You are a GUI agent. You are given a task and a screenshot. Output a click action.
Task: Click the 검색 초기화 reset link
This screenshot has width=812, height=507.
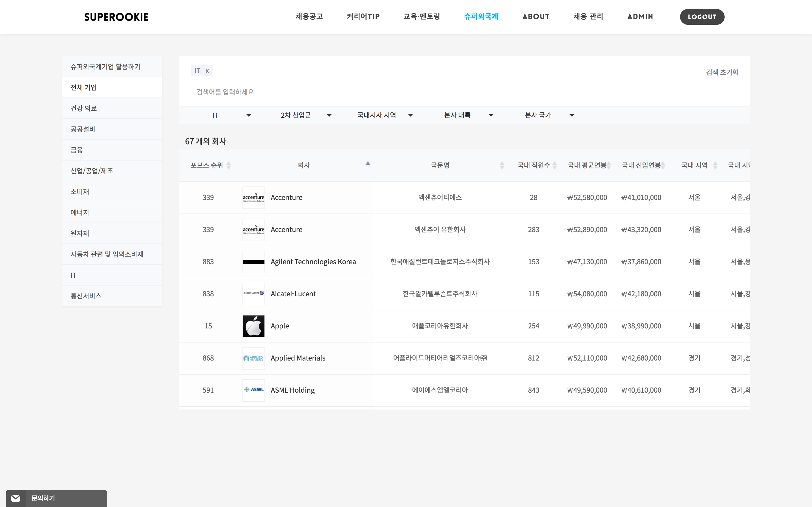pos(722,72)
